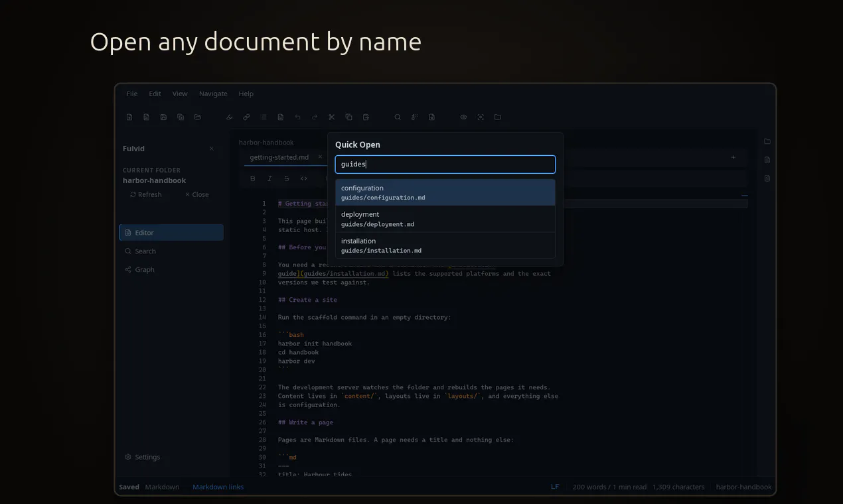Click the Find and replace toolbar icon
This screenshot has width=843, height=504.
coord(414,117)
